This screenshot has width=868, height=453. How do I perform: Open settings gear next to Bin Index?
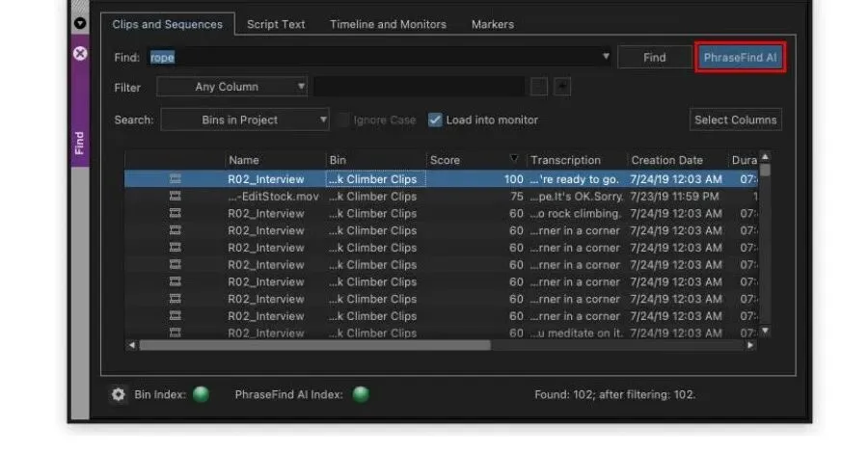click(119, 394)
